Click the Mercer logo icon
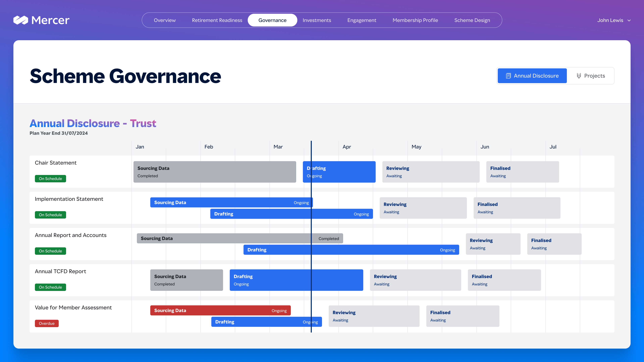Image resolution: width=644 pixels, height=362 pixels. point(20,20)
